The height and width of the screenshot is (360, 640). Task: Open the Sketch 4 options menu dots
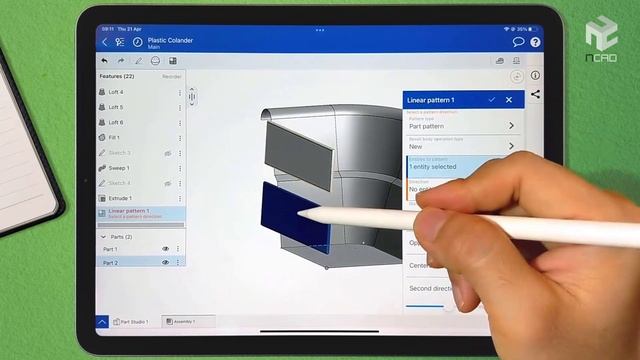[180, 183]
